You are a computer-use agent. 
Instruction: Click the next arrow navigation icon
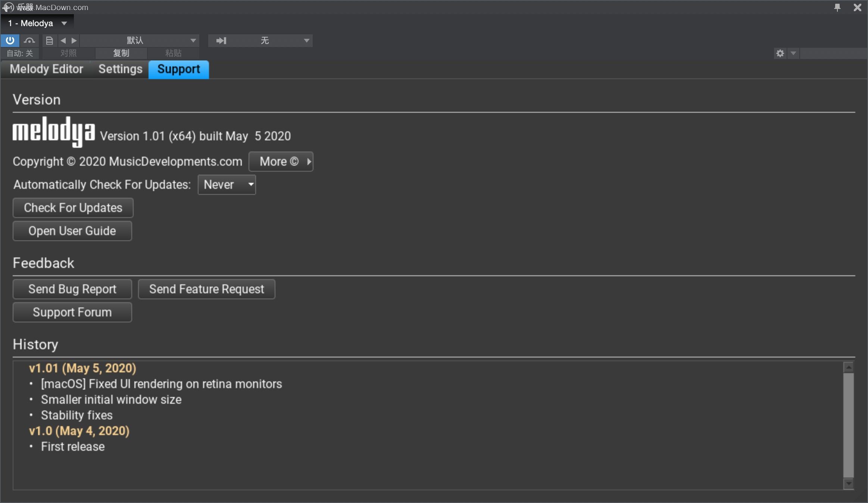(73, 40)
